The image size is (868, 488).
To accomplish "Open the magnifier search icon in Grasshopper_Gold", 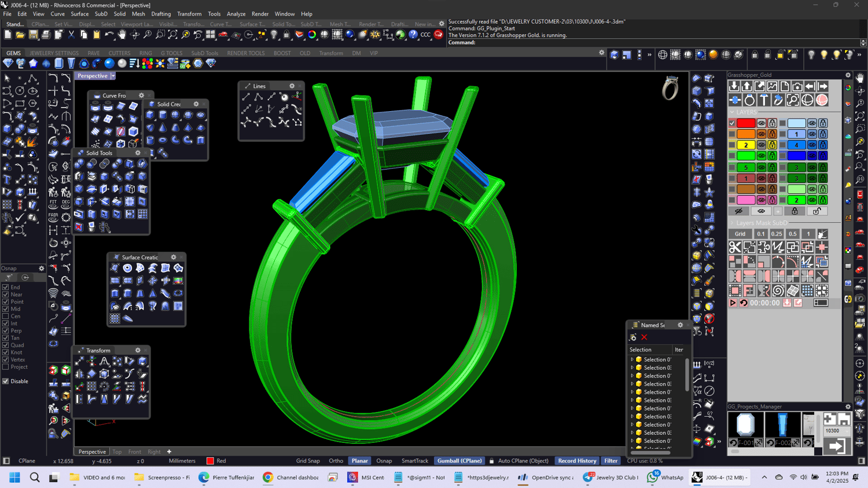I will pos(793,100).
